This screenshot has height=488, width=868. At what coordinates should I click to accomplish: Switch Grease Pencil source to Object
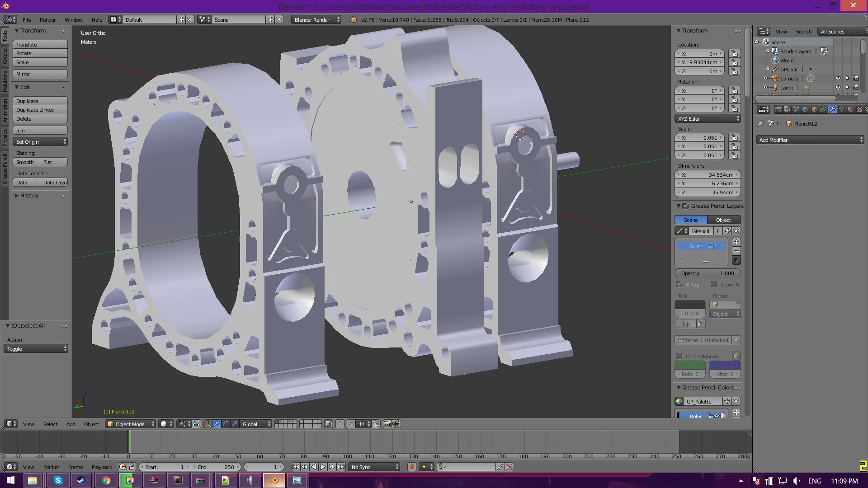tap(723, 220)
